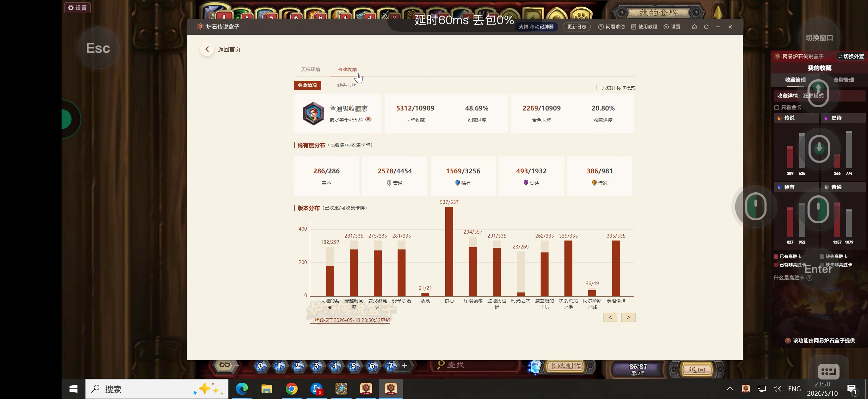This screenshot has height=399, width=868.
Task: Go to previous chart page with <
Action: pos(610,317)
